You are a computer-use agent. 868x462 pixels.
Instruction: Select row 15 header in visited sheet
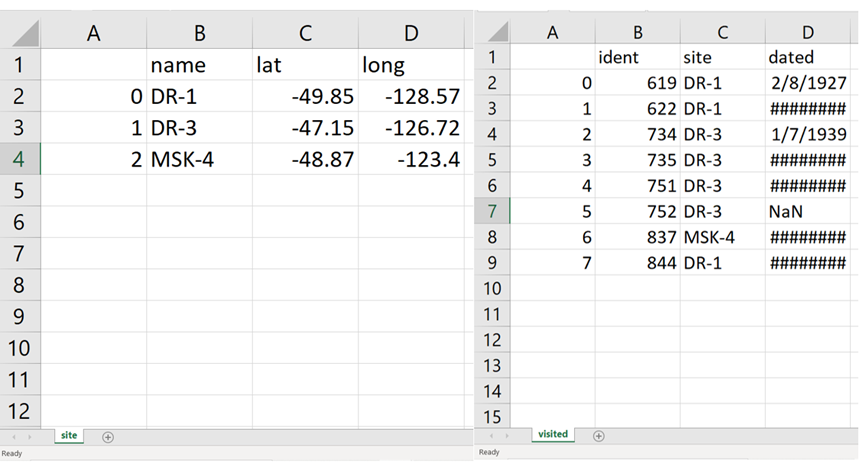pos(492,417)
